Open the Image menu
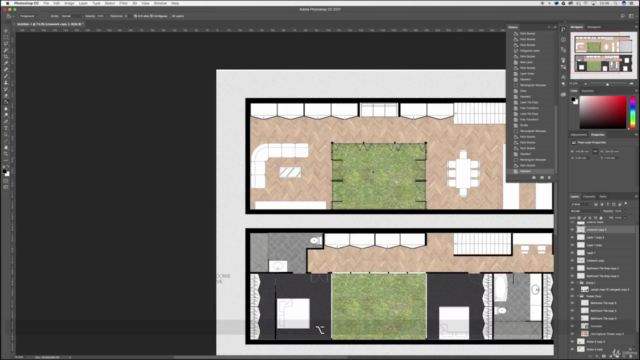640x360 pixels. point(69,3)
